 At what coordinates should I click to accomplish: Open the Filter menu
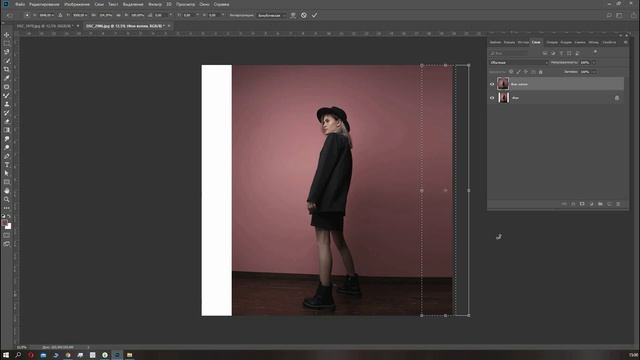pyautogui.click(x=155, y=4)
